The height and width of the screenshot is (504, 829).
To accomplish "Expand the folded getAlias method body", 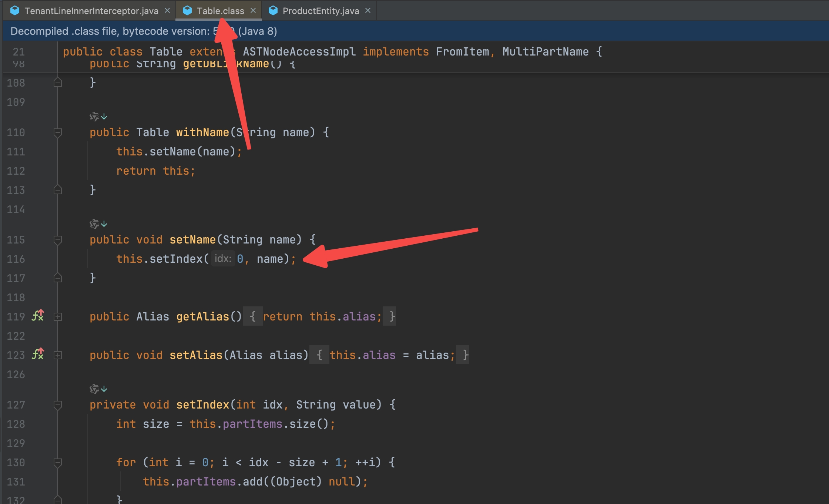I will [57, 317].
